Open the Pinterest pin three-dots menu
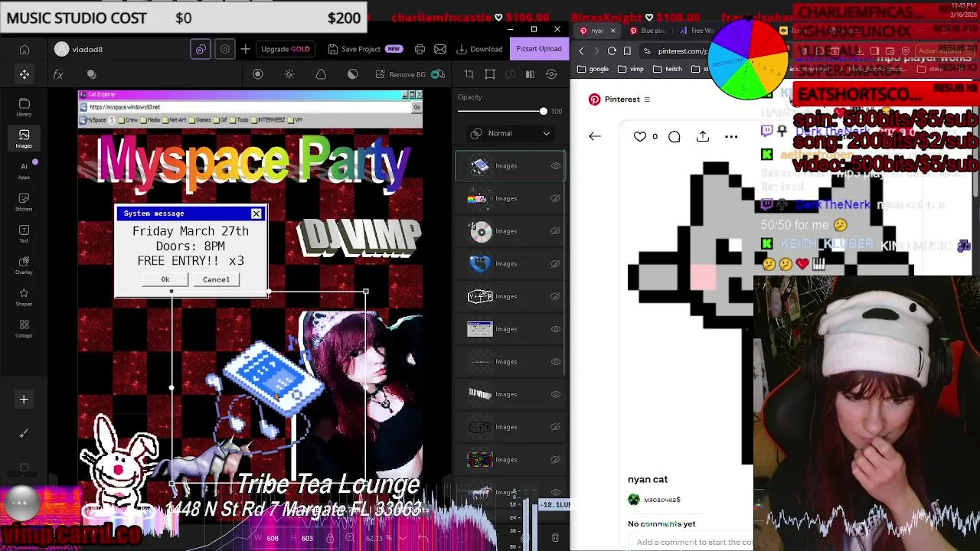Screen dimensions: 980x551 click(x=731, y=137)
